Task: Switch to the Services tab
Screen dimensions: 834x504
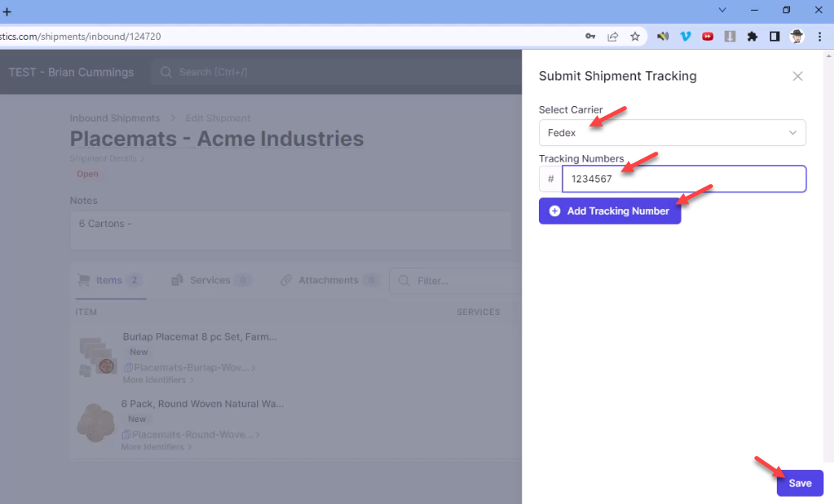Action: 211,280
